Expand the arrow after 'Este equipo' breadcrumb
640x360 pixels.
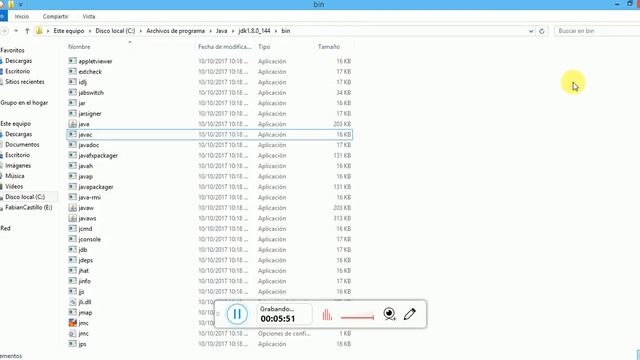click(90, 31)
